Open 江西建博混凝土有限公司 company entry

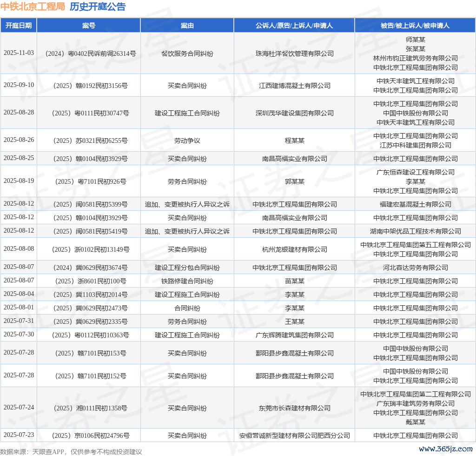point(294,86)
